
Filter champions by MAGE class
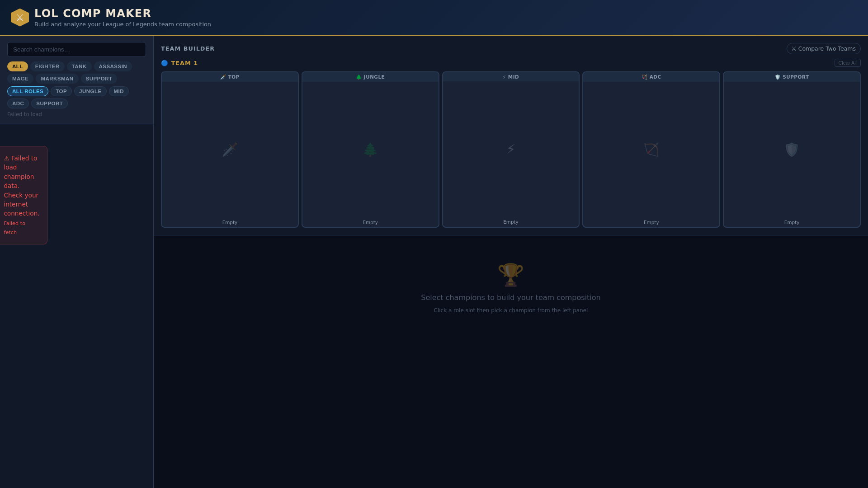[x=20, y=79]
